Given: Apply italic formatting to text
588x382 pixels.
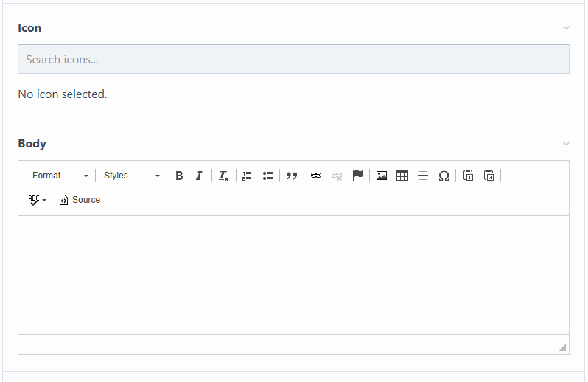Looking at the screenshot, I should (199, 176).
